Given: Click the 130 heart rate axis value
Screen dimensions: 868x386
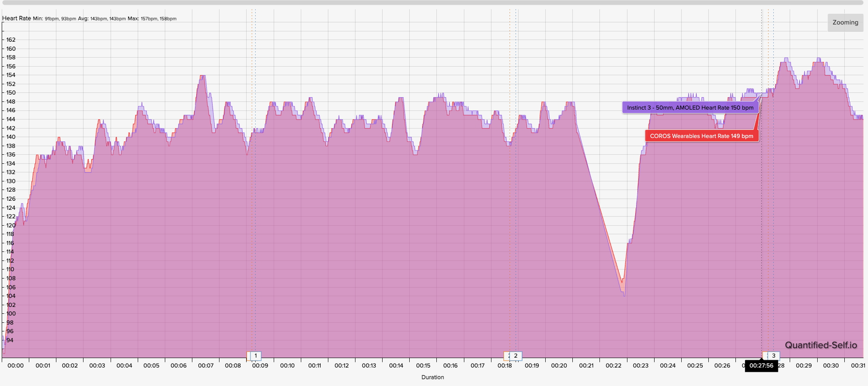Looking at the screenshot, I should (x=11, y=181).
